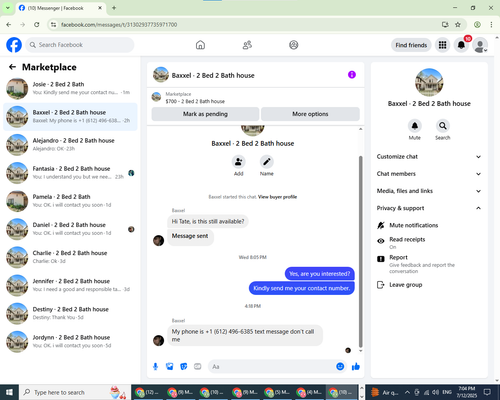Open the Chrome tab search dropdown

click(7, 8)
